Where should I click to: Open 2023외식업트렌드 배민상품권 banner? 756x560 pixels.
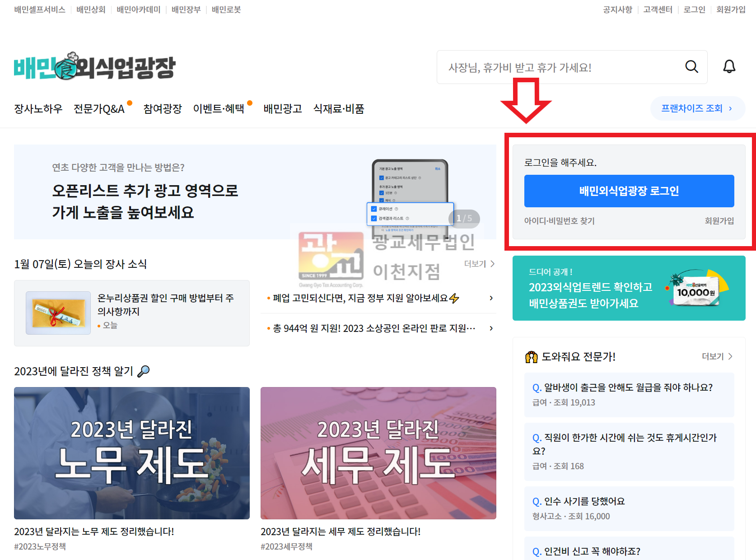[x=629, y=288]
